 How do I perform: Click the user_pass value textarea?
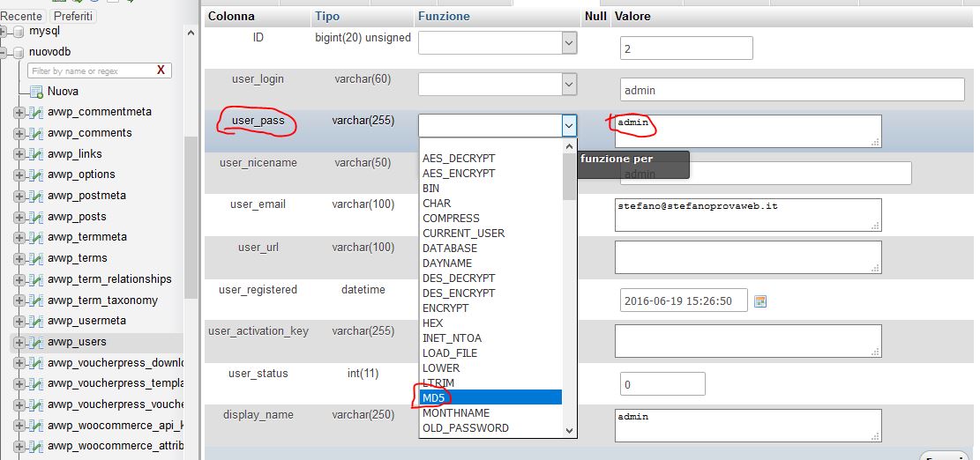coord(748,131)
